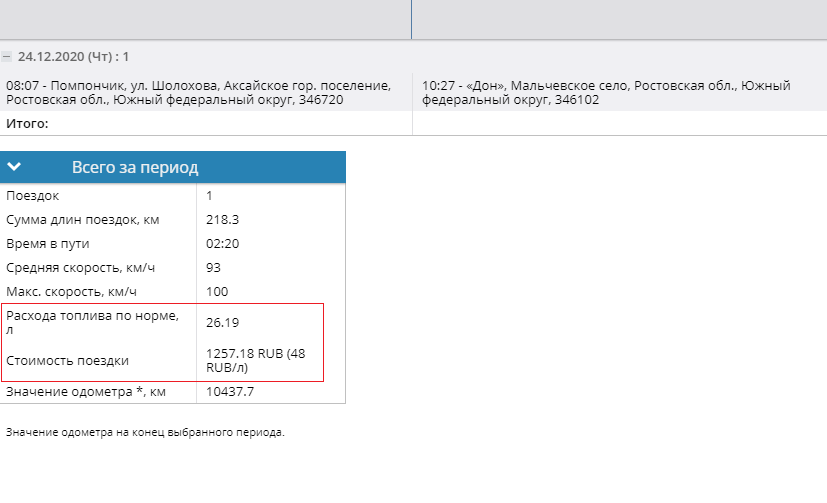Click the 10:27 «Дон» trip end address
This screenshot has width=827, height=503.
[606, 92]
